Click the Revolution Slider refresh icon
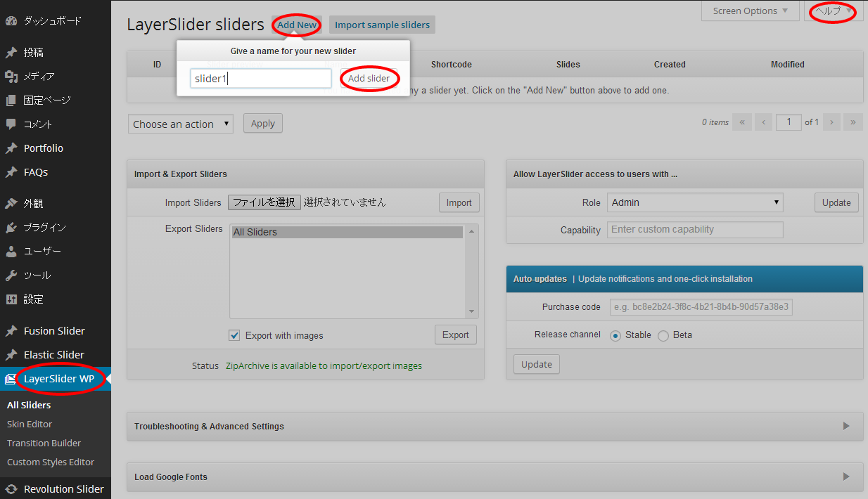868x499 pixels. point(11,489)
